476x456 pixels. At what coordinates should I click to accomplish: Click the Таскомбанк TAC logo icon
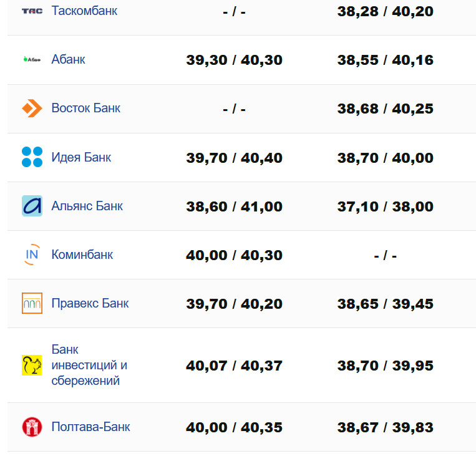32,11
